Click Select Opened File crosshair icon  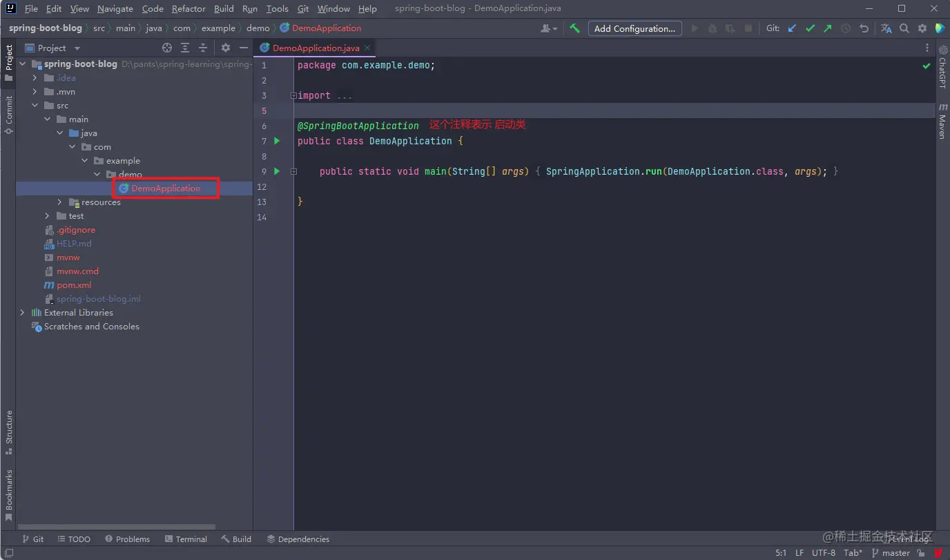tap(166, 48)
